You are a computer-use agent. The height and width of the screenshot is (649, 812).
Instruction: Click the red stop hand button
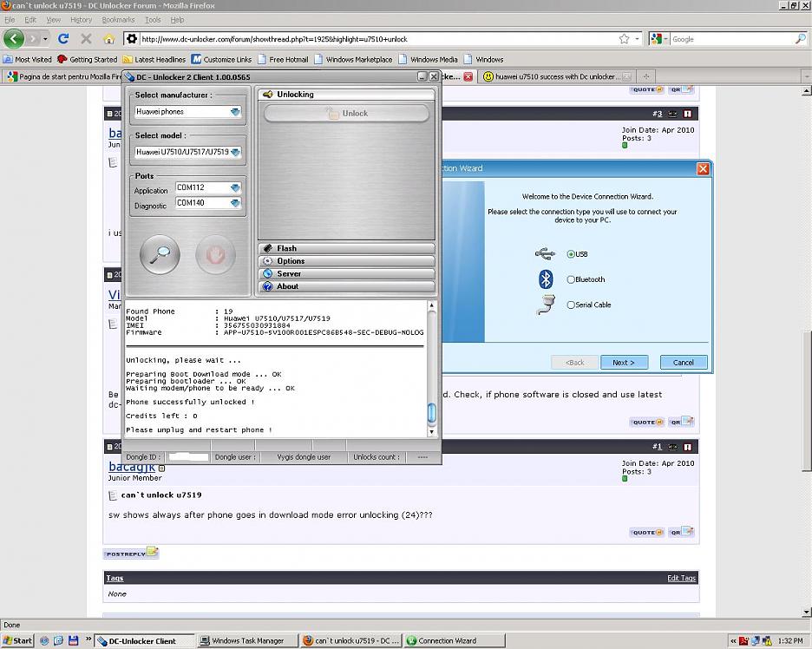(215, 254)
